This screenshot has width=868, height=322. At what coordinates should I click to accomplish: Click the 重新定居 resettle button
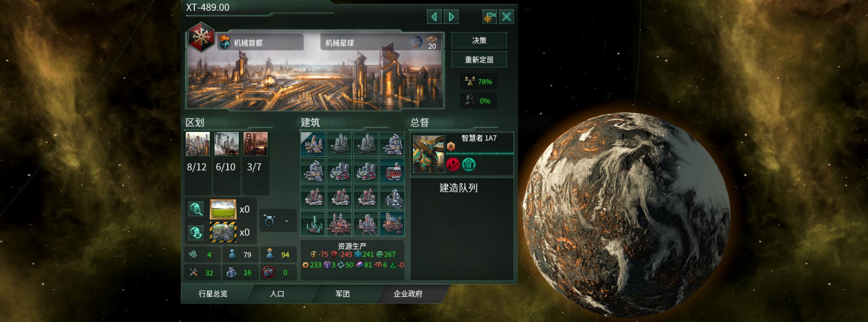point(479,60)
